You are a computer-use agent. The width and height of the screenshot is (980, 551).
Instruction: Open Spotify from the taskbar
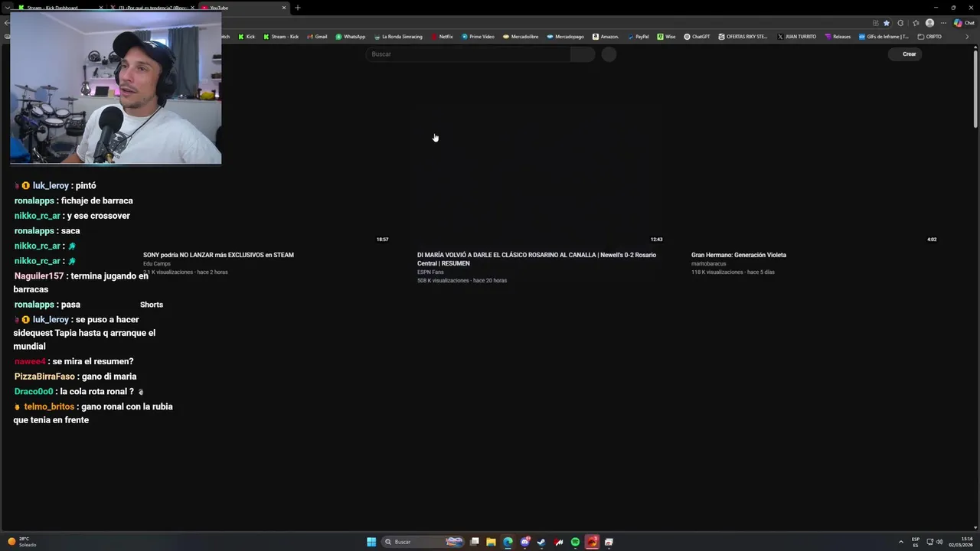coord(575,542)
